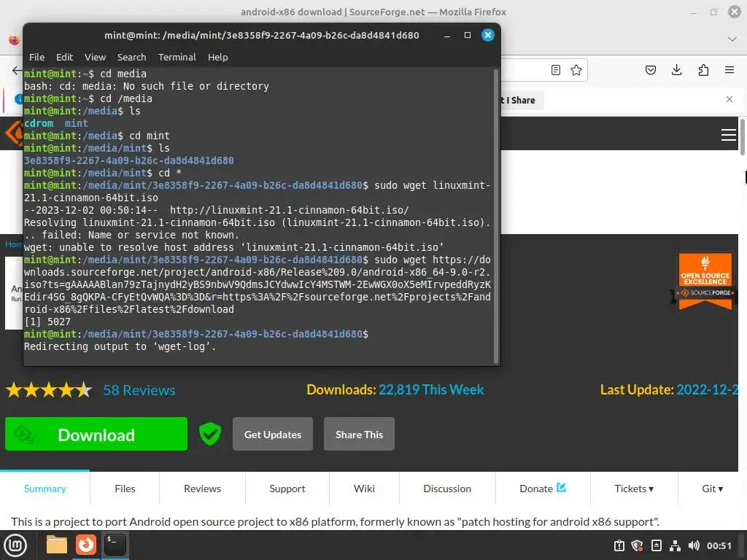
Task: Click the star rating display
Action: [49, 390]
